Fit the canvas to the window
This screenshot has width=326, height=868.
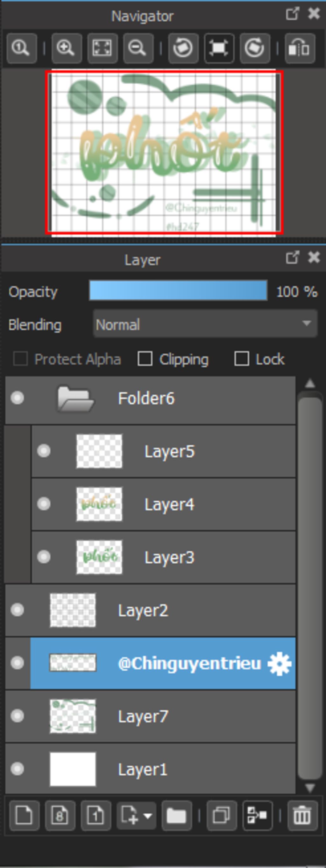point(103,48)
